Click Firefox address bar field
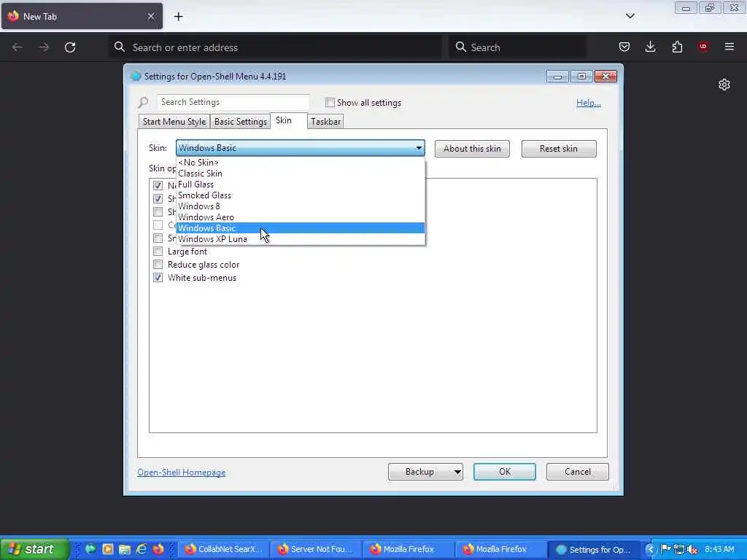This screenshot has width=747, height=560. (x=275, y=47)
